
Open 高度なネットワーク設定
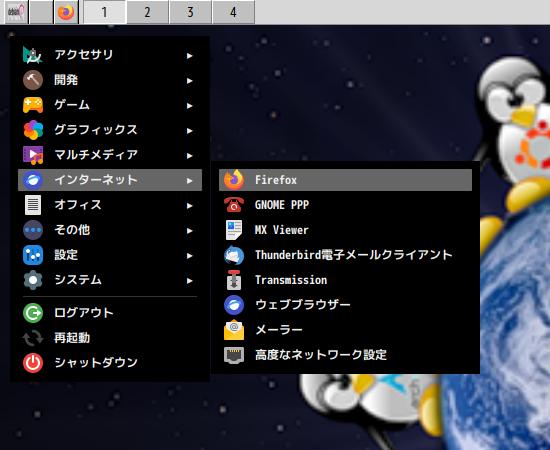pos(345,355)
